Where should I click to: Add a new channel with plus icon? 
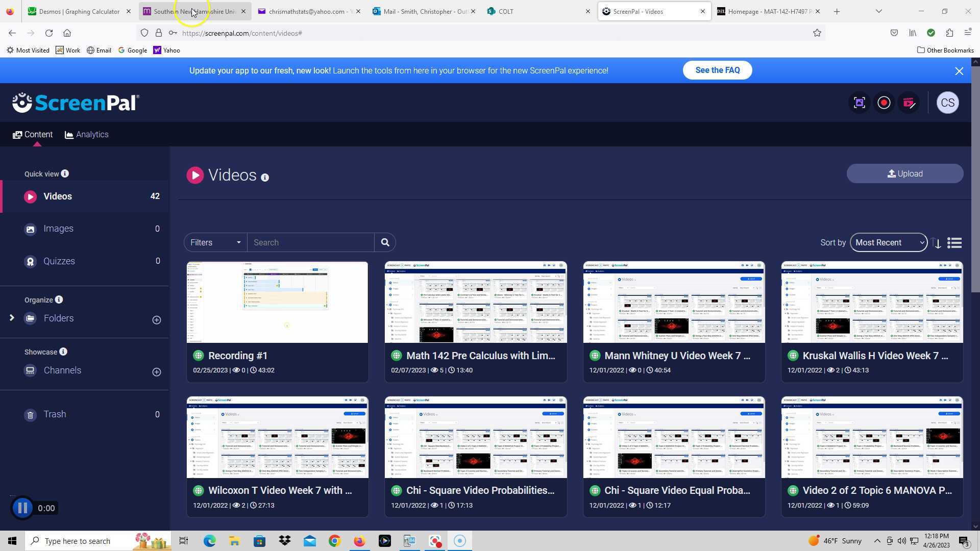pos(157,372)
